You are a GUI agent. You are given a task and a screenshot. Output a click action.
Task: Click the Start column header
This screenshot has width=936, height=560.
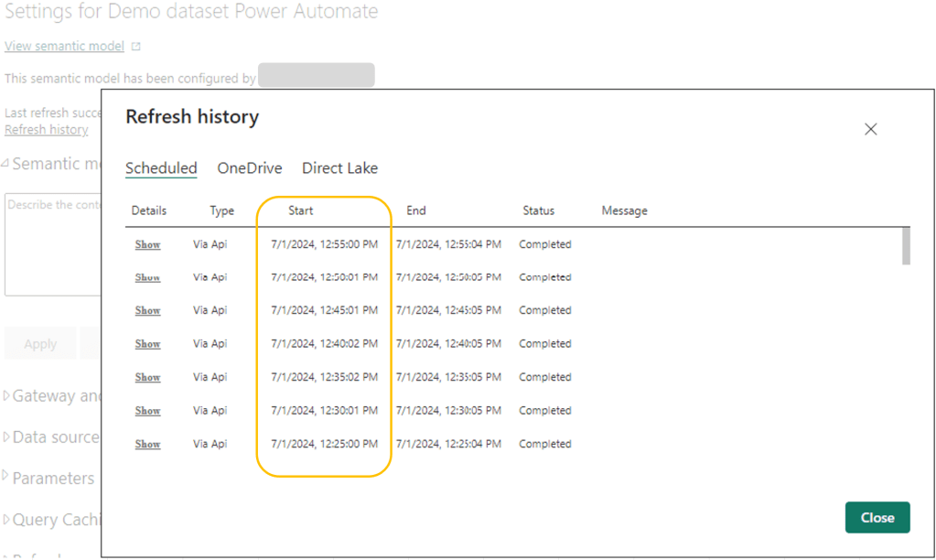click(x=300, y=210)
